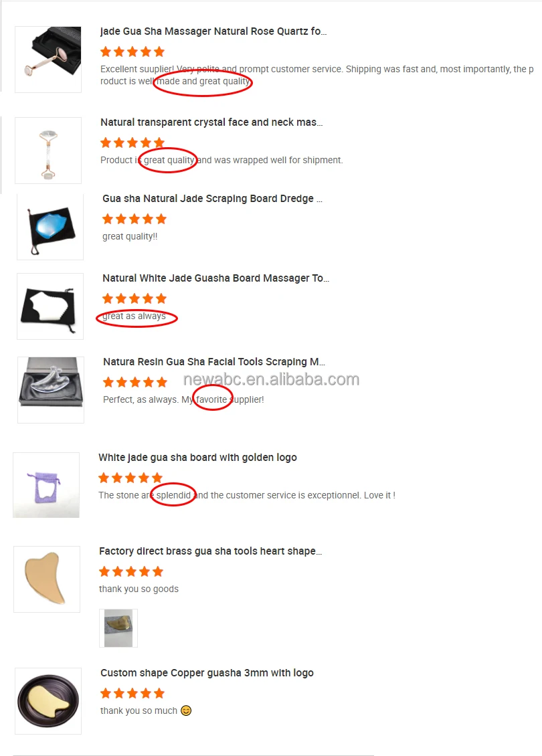Viewport: 542px width, 756px height.
Task: Open the purple pouch white jade thumbnail
Action: coord(46,485)
